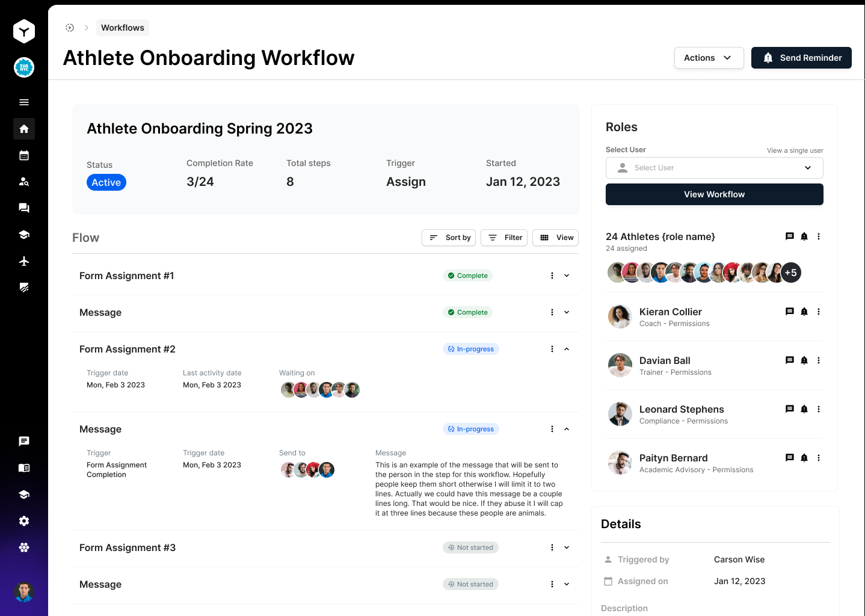
Task: Toggle reminder notifications for Leonard Stephens
Action: point(804,409)
